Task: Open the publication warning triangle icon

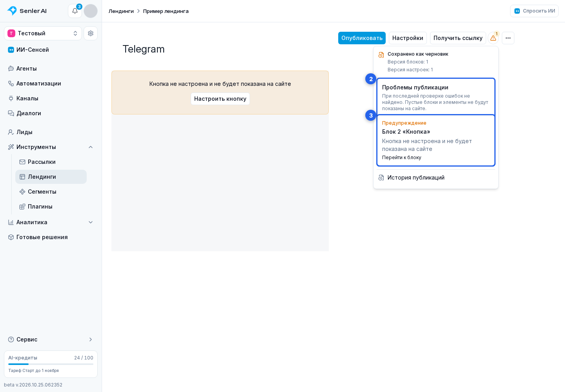Action: point(493,38)
